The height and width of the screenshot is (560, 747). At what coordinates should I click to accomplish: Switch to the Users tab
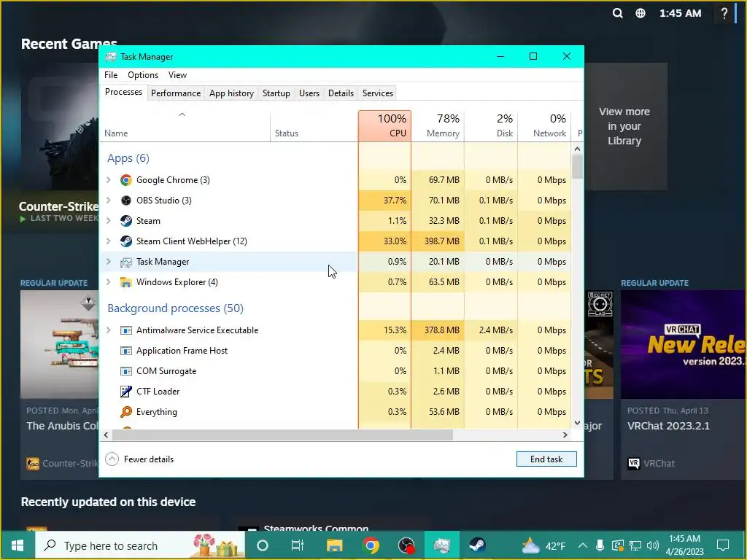[309, 93]
